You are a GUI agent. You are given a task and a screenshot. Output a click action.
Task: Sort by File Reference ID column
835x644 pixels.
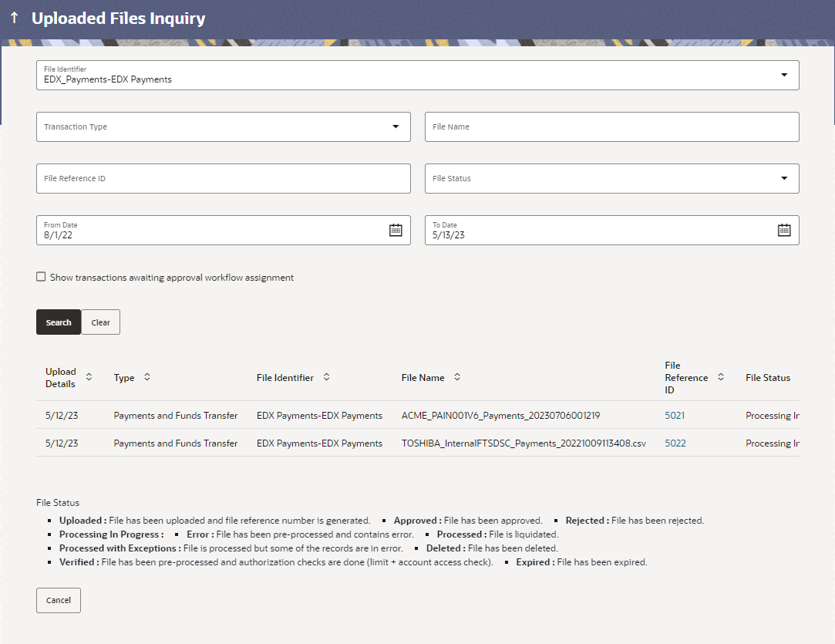click(x=721, y=377)
